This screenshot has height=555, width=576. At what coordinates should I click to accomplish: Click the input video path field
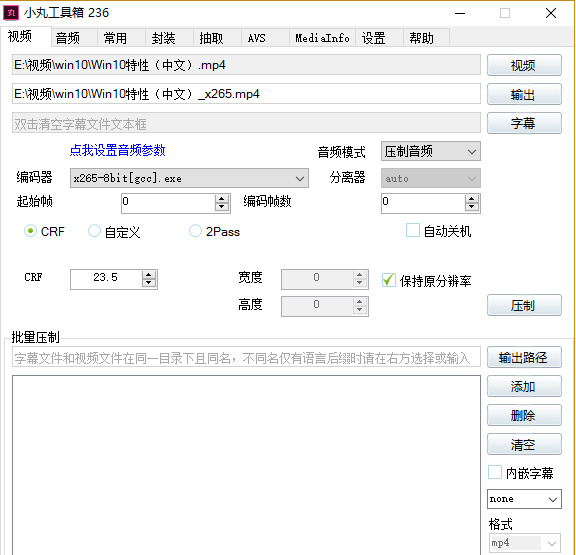coord(246,65)
